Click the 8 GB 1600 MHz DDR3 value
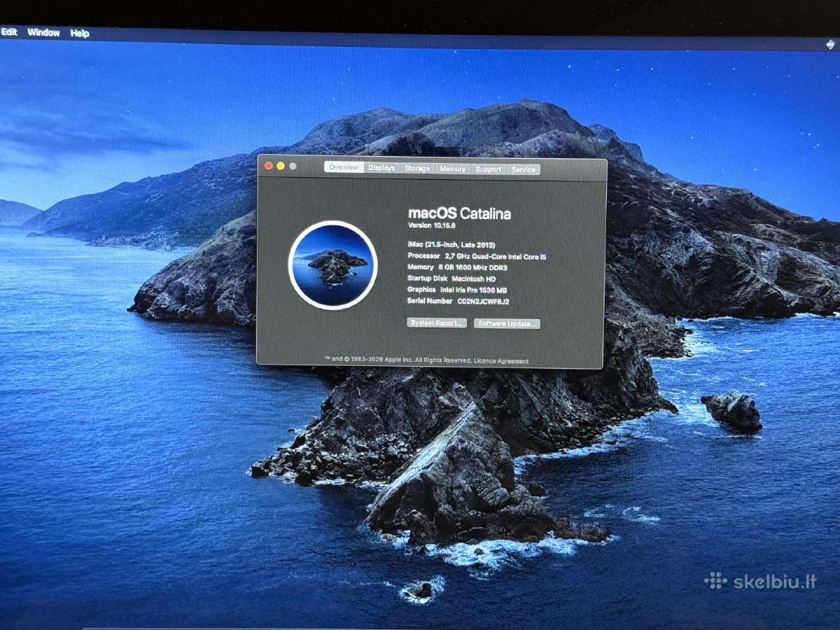Viewport: 840px width, 630px height. pos(472,267)
